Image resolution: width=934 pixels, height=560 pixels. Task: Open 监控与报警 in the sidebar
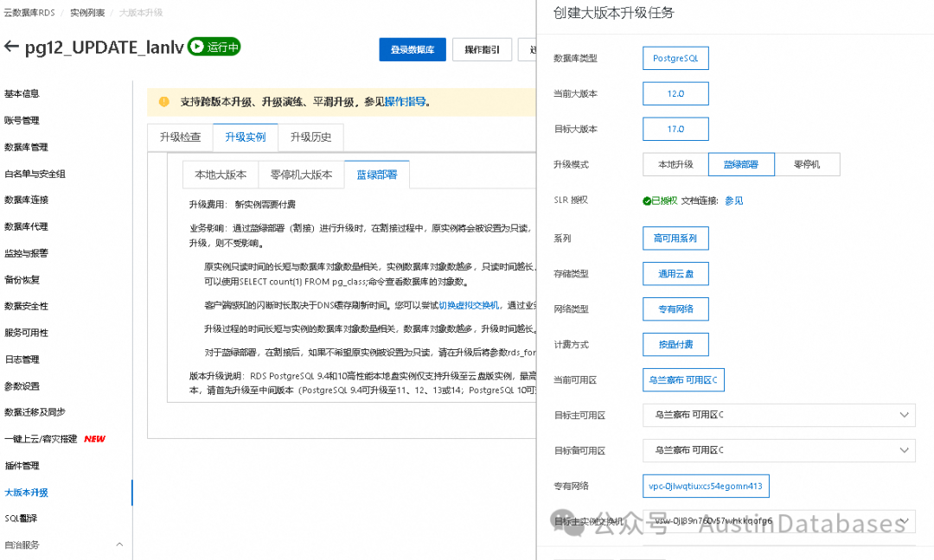tap(26, 253)
